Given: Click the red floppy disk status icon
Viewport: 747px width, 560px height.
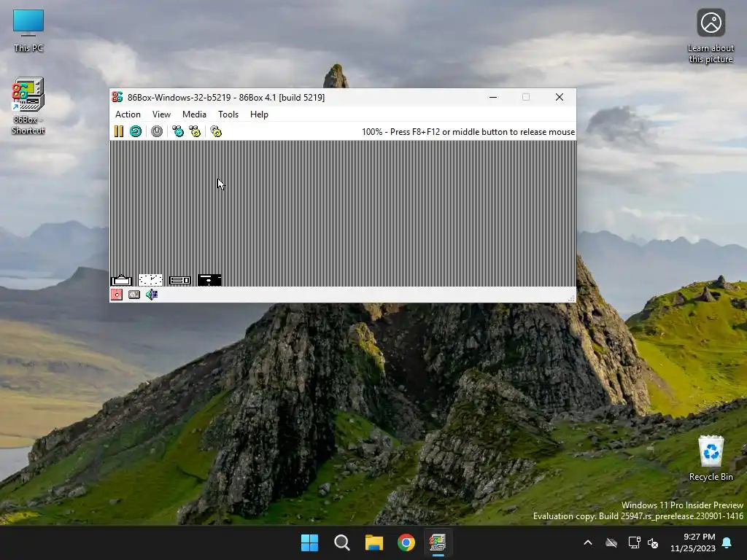Looking at the screenshot, I should pos(117,295).
